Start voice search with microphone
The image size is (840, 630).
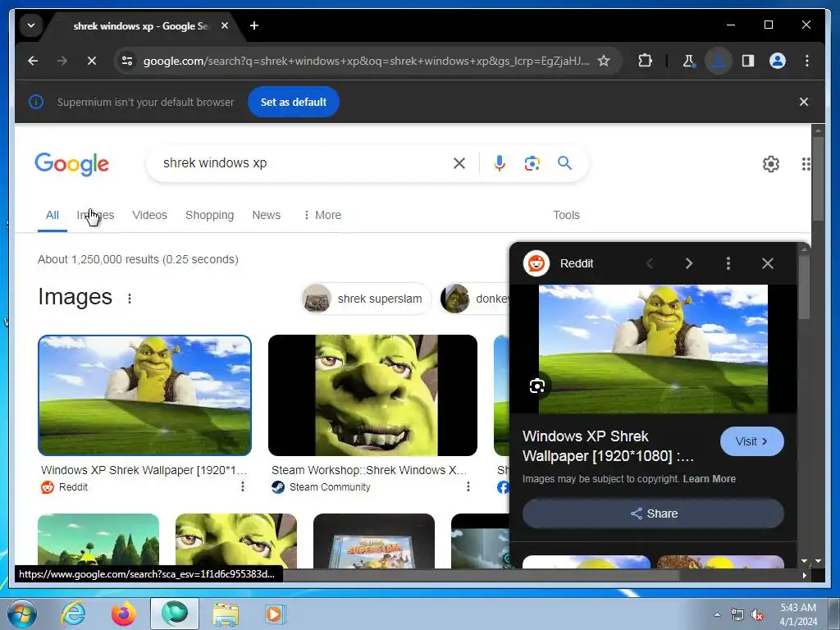pyautogui.click(x=500, y=163)
